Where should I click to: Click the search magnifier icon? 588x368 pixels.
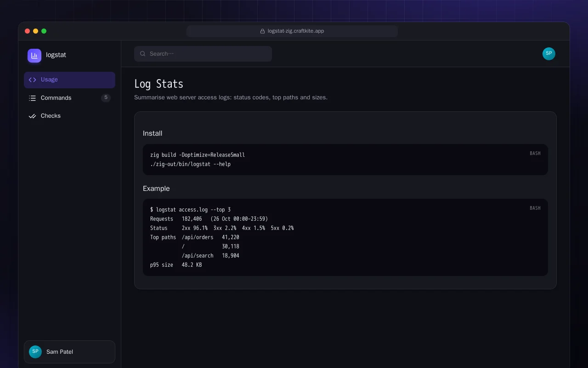(x=143, y=54)
